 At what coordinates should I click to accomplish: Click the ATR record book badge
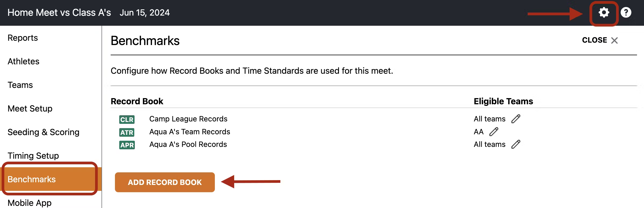pos(127,132)
